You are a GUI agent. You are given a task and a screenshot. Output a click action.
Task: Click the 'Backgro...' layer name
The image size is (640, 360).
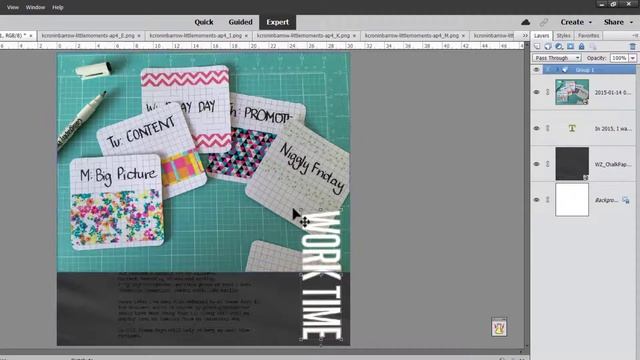[x=606, y=200]
